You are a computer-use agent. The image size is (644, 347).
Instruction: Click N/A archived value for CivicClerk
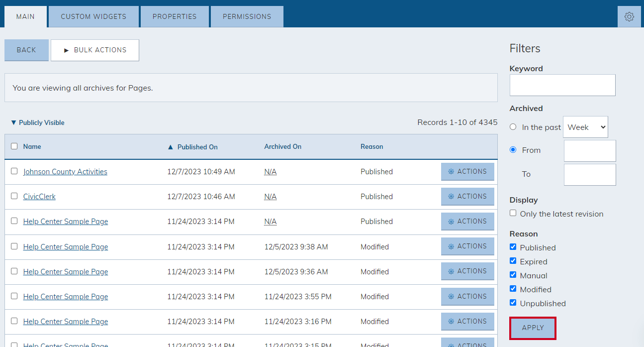270,197
